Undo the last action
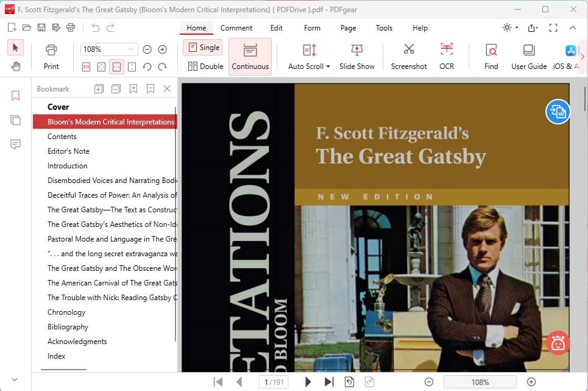Image resolution: width=588 pixels, height=391 pixels. [x=96, y=27]
